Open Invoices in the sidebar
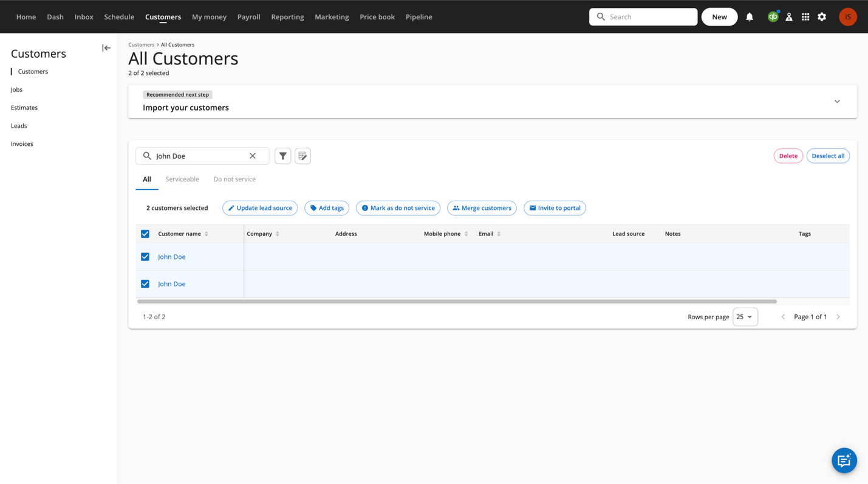 (22, 144)
